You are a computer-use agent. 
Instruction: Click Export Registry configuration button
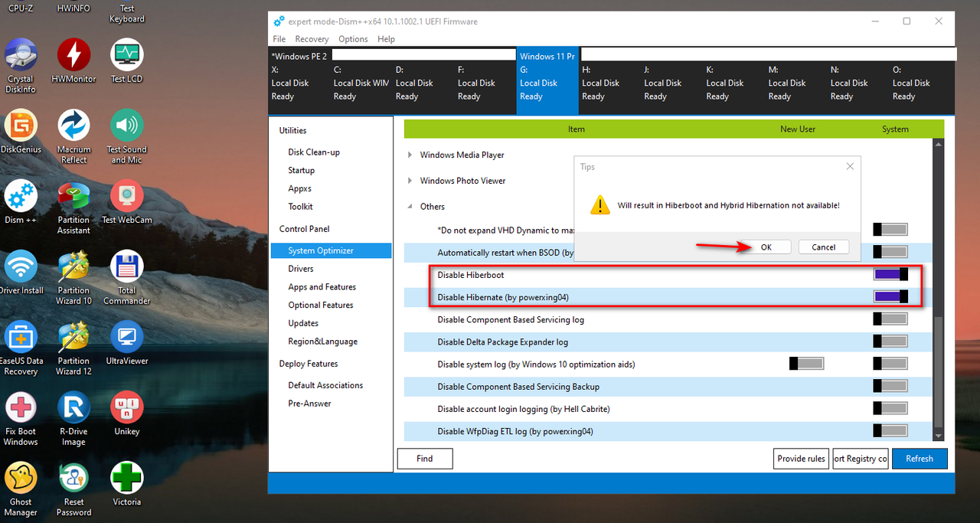point(861,459)
